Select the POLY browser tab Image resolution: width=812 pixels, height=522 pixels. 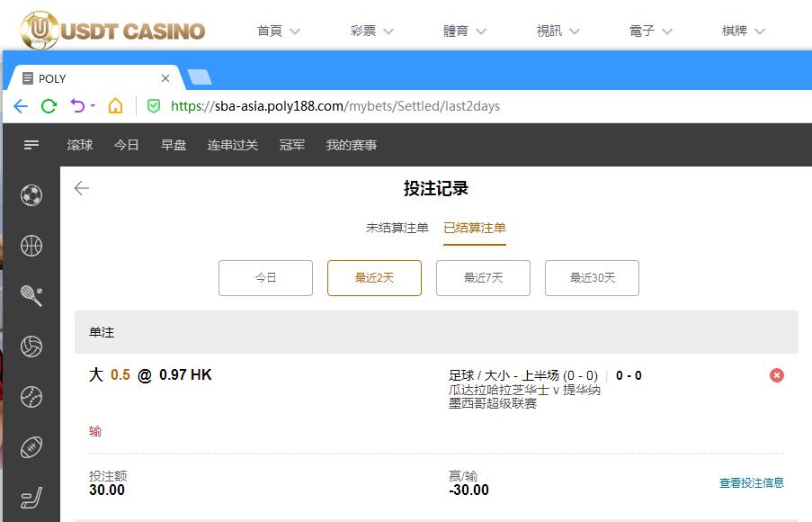pyautogui.click(x=96, y=78)
